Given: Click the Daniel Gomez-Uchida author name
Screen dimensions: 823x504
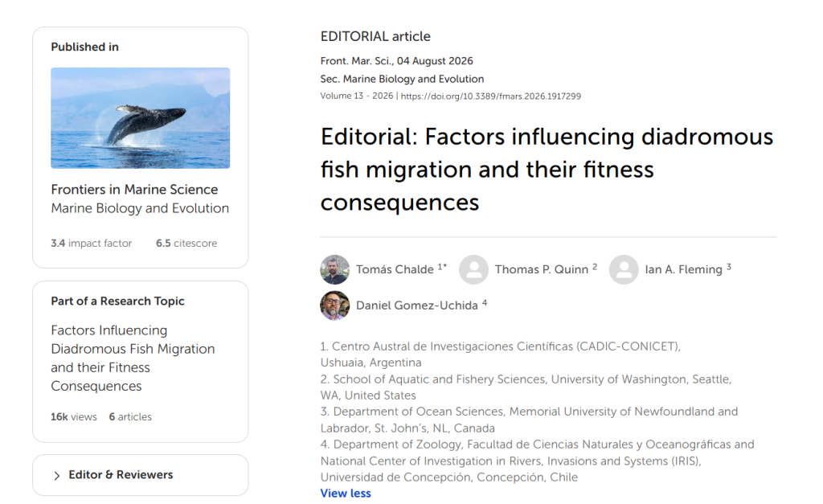Looking at the screenshot, I should [417, 305].
